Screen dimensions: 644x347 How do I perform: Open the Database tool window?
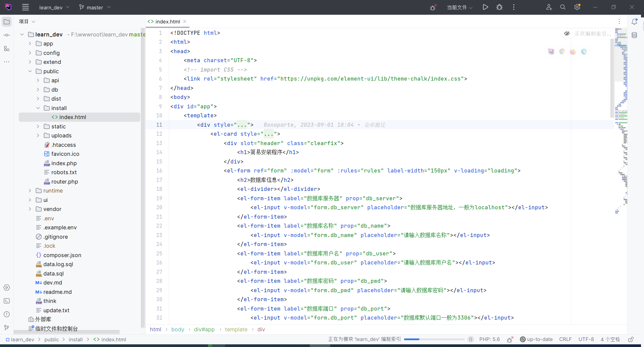[x=634, y=35]
